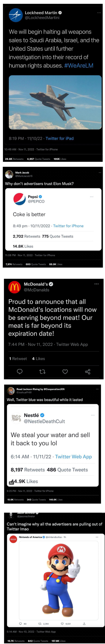The width and height of the screenshot is (105, 644).
Task: Click the Twitter for iPad source link
Action: (x=60, y=138)
